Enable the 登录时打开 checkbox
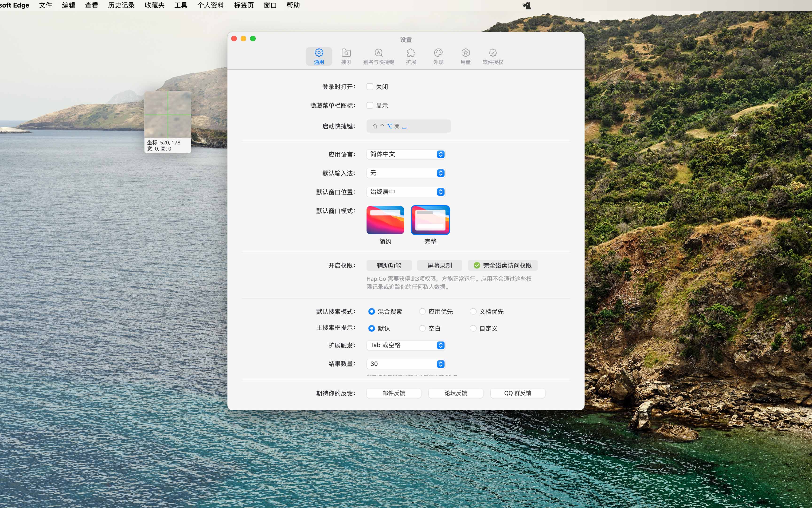This screenshot has width=812, height=508. pyautogui.click(x=370, y=87)
